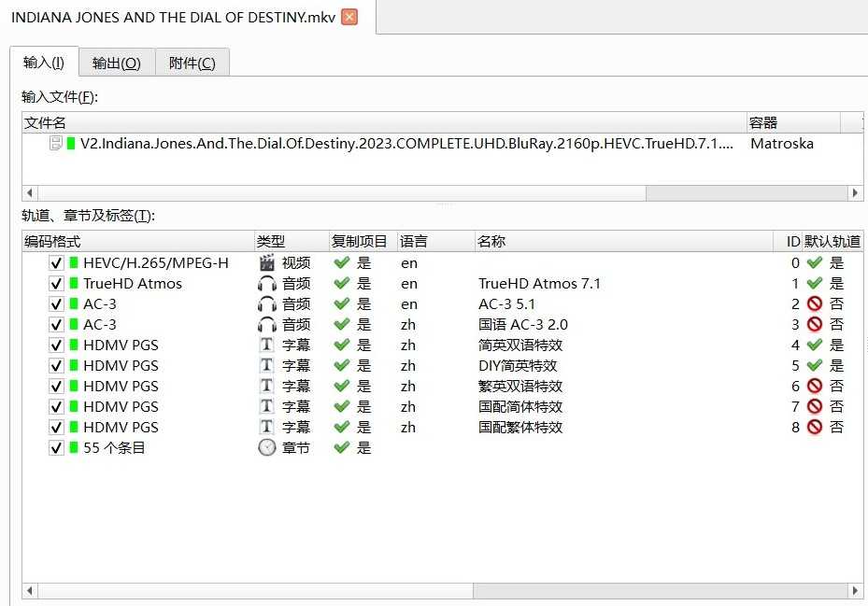The height and width of the screenshot is (606, 868).
Task: Click right arrow of input files scrollbar
Action: point(855,192)
